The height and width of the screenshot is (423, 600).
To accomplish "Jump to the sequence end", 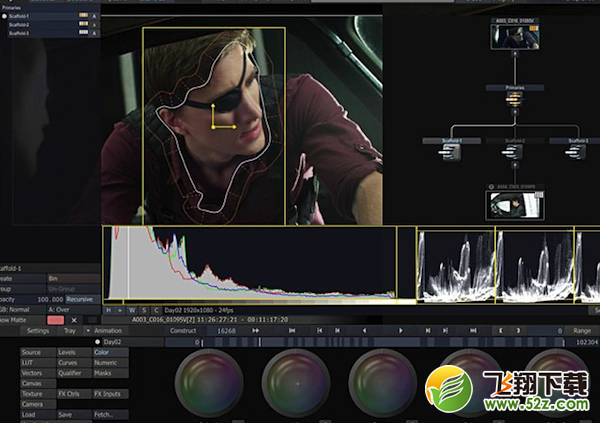I will click(473, 330).
